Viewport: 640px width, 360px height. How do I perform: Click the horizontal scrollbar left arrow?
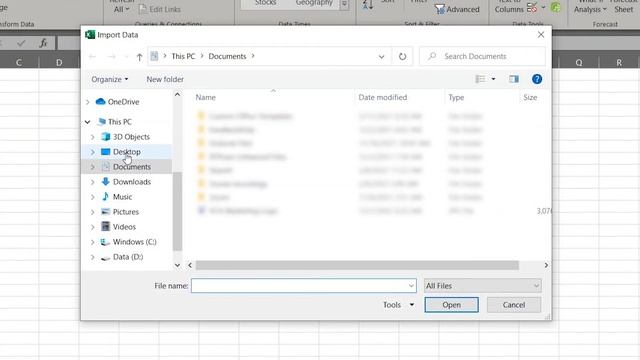[190, 265]
